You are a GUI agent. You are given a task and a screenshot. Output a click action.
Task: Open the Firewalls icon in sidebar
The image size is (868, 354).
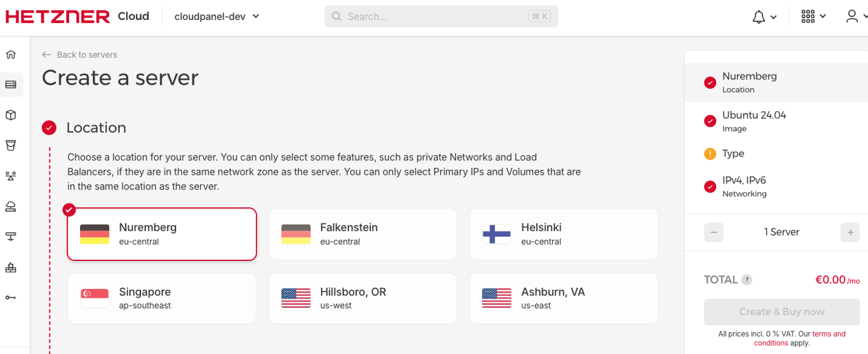(x=11, y=267)
